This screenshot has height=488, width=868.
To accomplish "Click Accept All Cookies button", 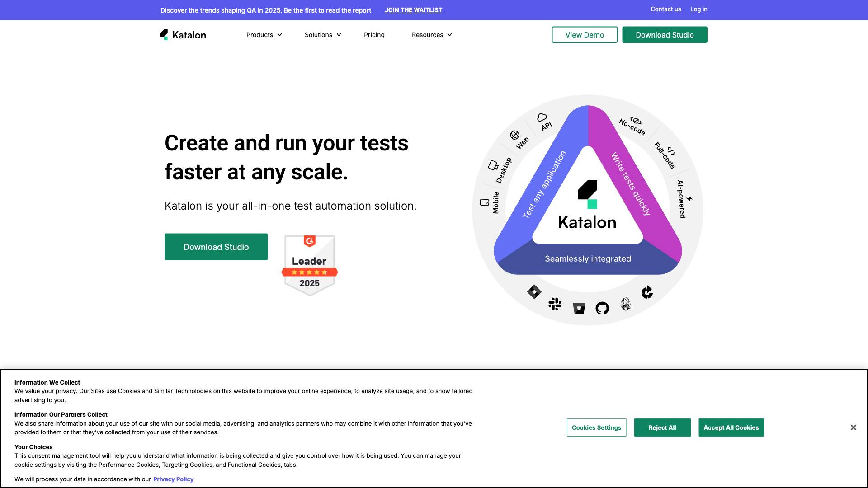I will point(731,427).
